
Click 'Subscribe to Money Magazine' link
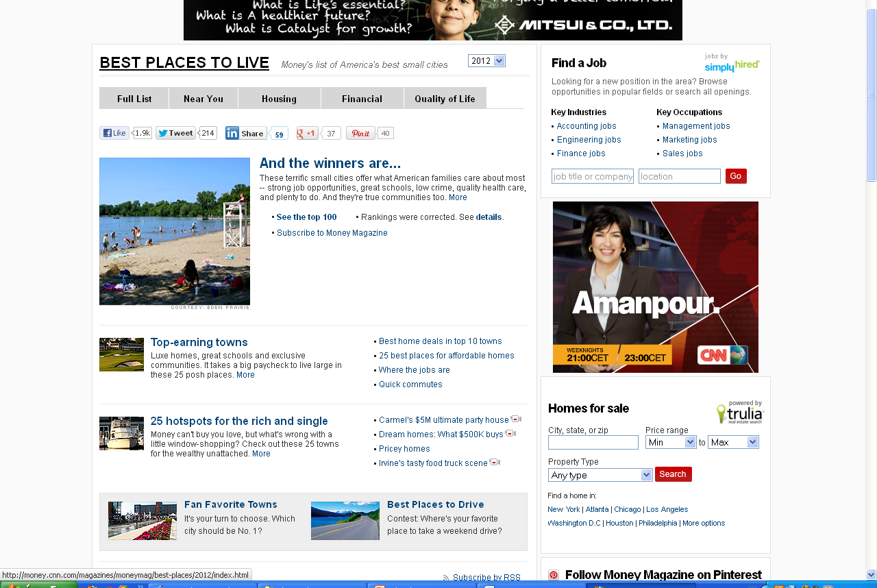click(332, 233)
